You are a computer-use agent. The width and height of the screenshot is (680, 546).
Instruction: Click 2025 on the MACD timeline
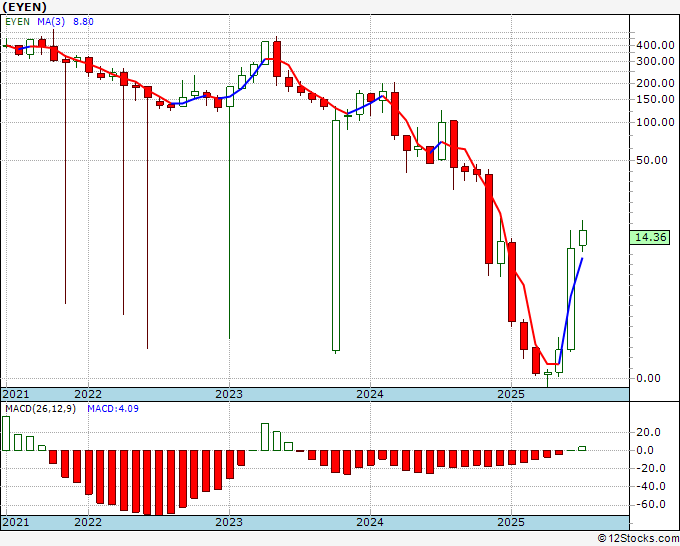coord(511,522)
